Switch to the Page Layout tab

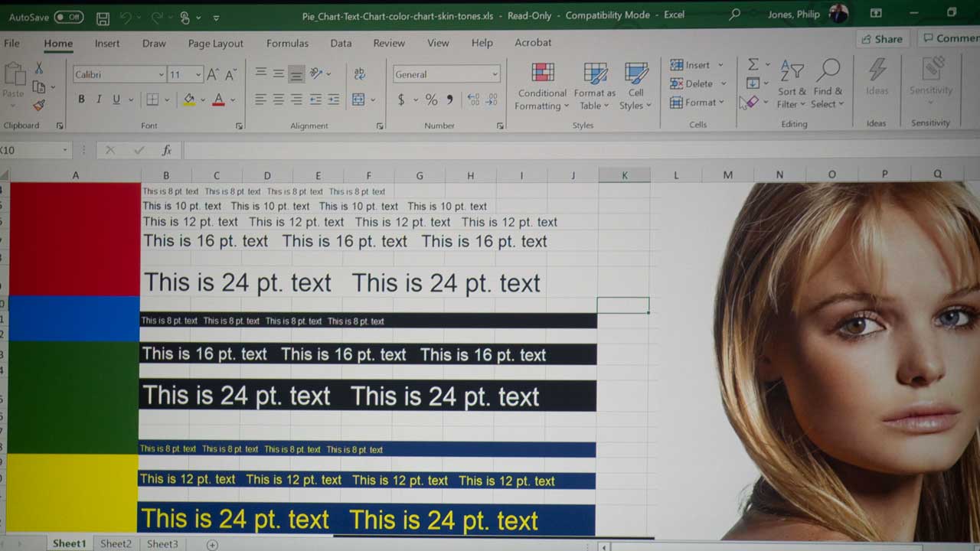click(216, 44)
